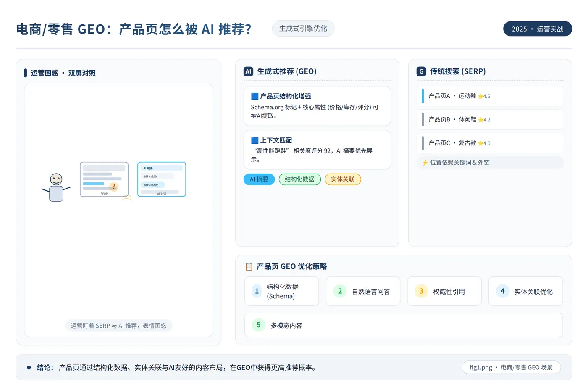Click the AI 助手 chat thumbnail
The width and height of the screenshot is (588, 392).
point(162,179)
